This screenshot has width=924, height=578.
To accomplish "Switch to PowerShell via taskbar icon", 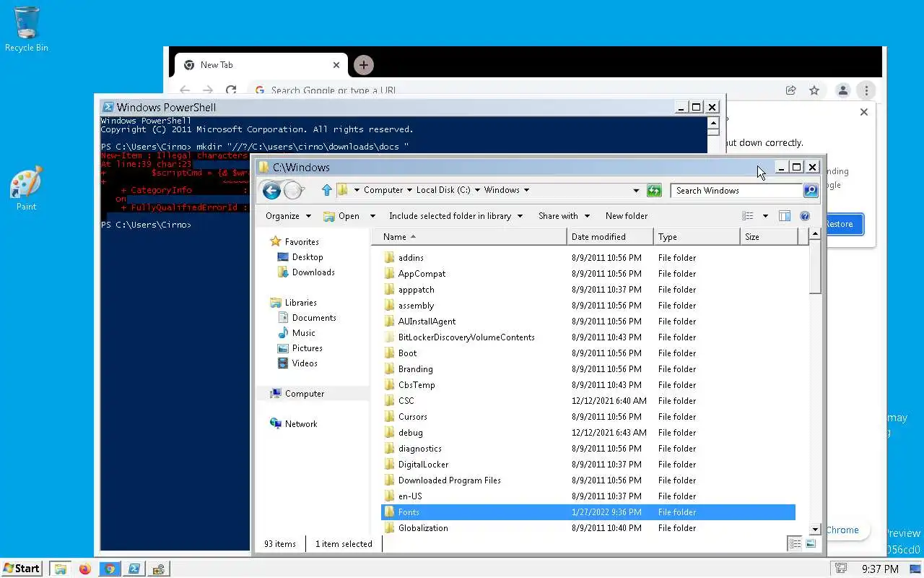I will click(134, 569).
